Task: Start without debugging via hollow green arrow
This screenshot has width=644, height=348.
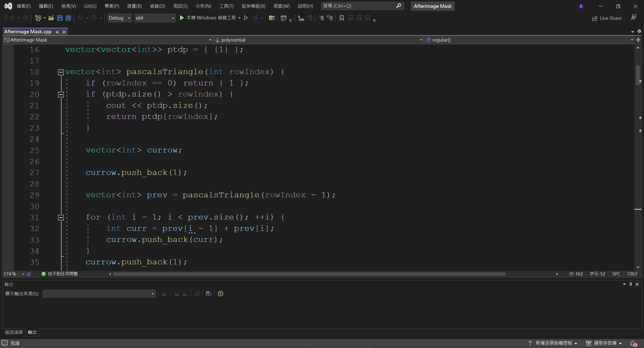Action: (x=246, y=18)
